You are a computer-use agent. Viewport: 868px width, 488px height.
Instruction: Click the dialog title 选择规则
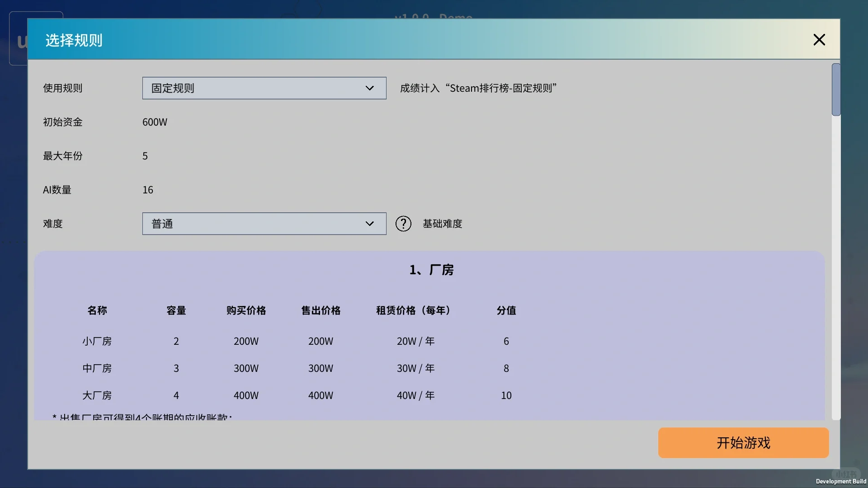click(x=74, y=40)
